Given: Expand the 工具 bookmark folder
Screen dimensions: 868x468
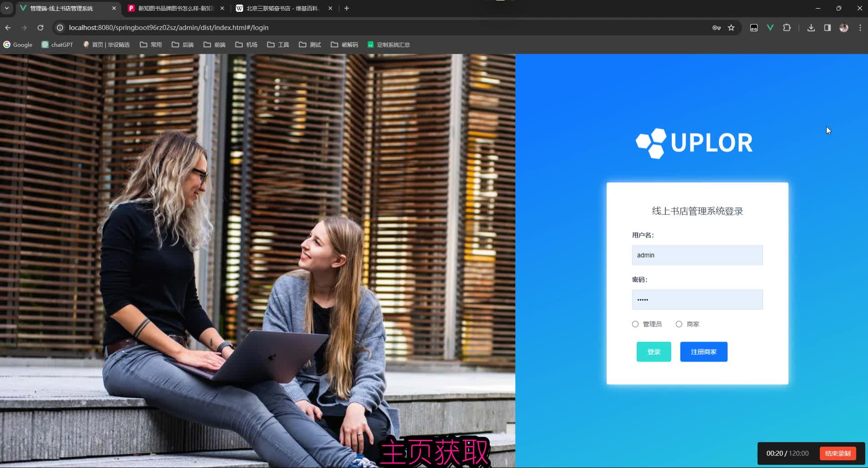Looking at the screenshot, I should [278, 45].
